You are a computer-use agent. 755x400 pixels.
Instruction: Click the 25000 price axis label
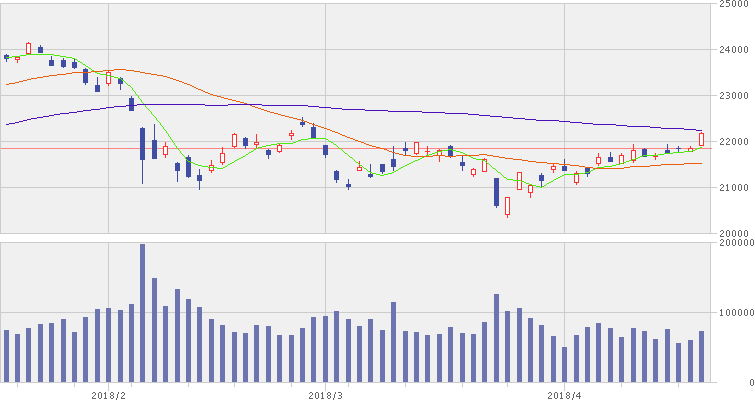pos(733,4)
